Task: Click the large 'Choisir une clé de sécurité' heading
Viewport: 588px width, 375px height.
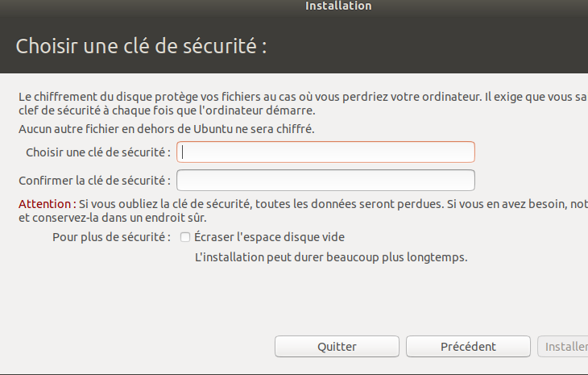Action: click(142, 46)
